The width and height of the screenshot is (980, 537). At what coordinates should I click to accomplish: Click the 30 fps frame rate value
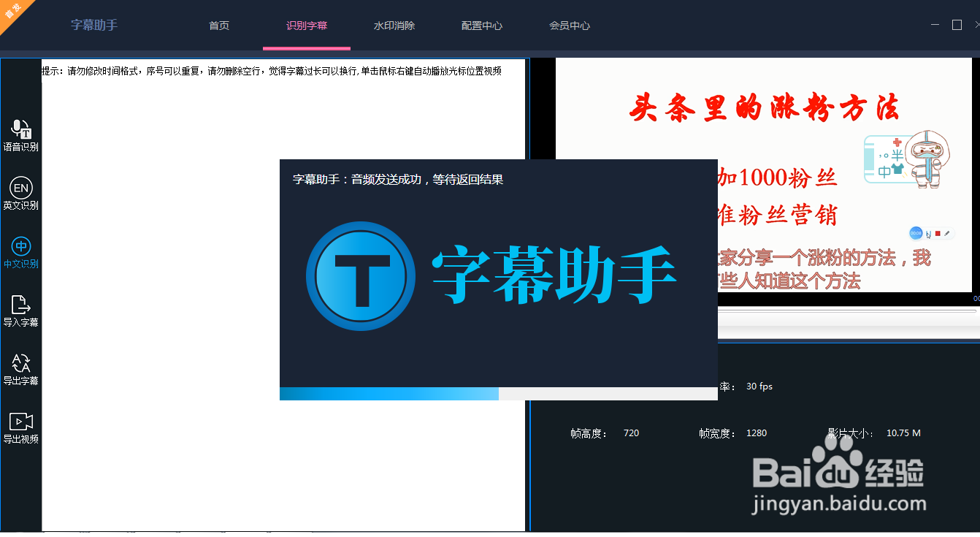[759, 386]
